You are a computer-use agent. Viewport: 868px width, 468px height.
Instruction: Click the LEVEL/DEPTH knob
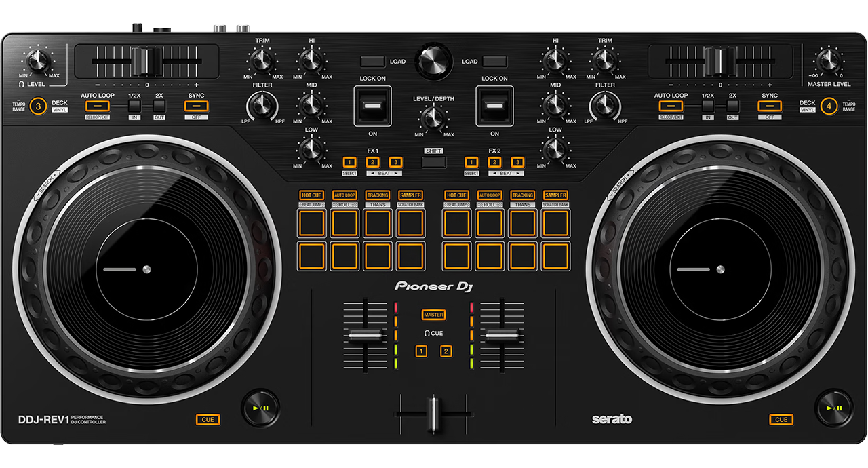(433, 119)
